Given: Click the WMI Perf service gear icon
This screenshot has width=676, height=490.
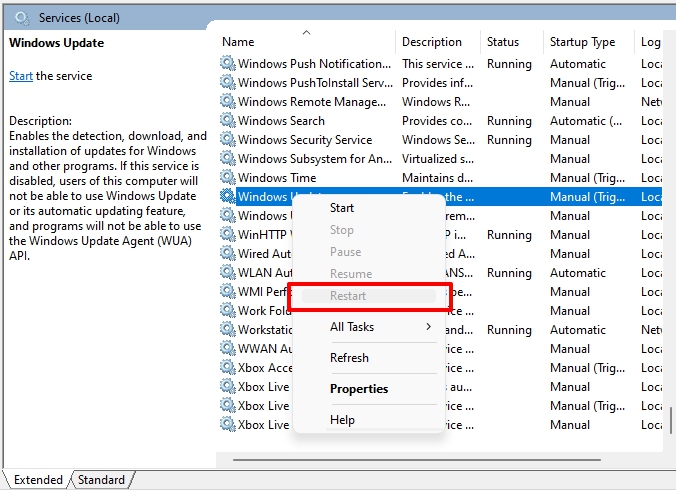Looking at the screenshot, I should [228, 291].
